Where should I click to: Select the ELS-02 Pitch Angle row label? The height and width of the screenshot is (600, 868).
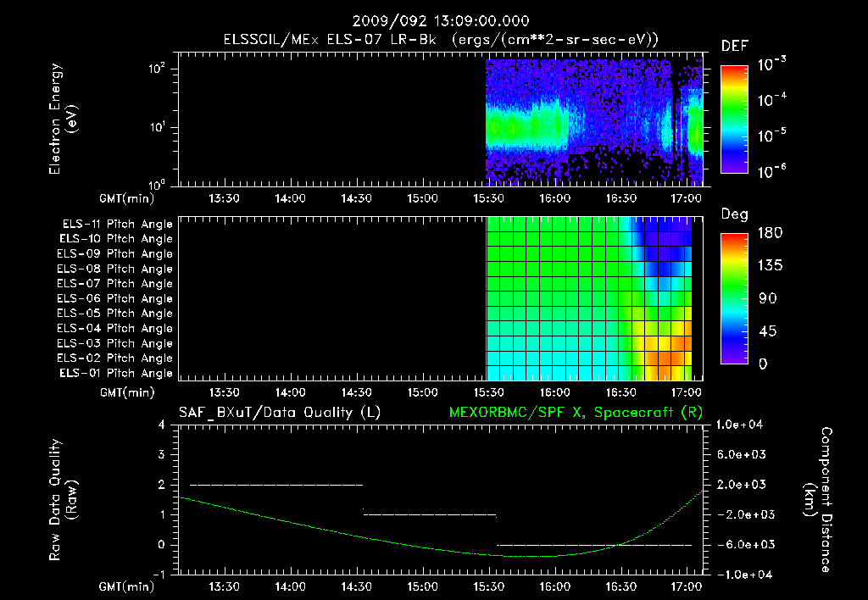coord(114,358)
